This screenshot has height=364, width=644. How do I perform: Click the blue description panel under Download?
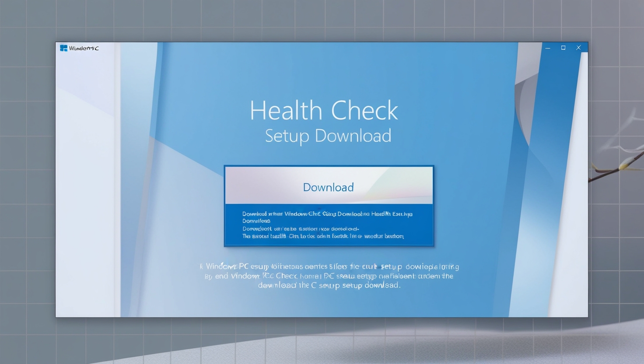[x=329, y=224]
